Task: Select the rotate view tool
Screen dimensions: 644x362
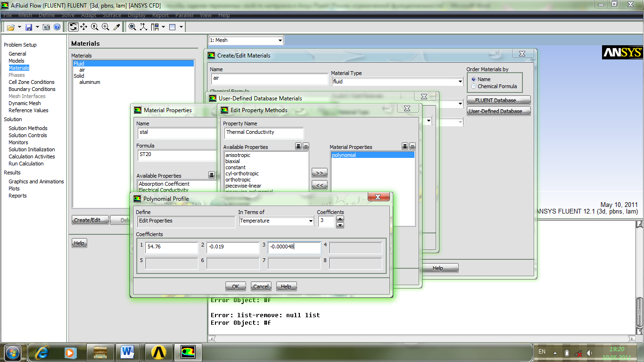Action: 73,27
